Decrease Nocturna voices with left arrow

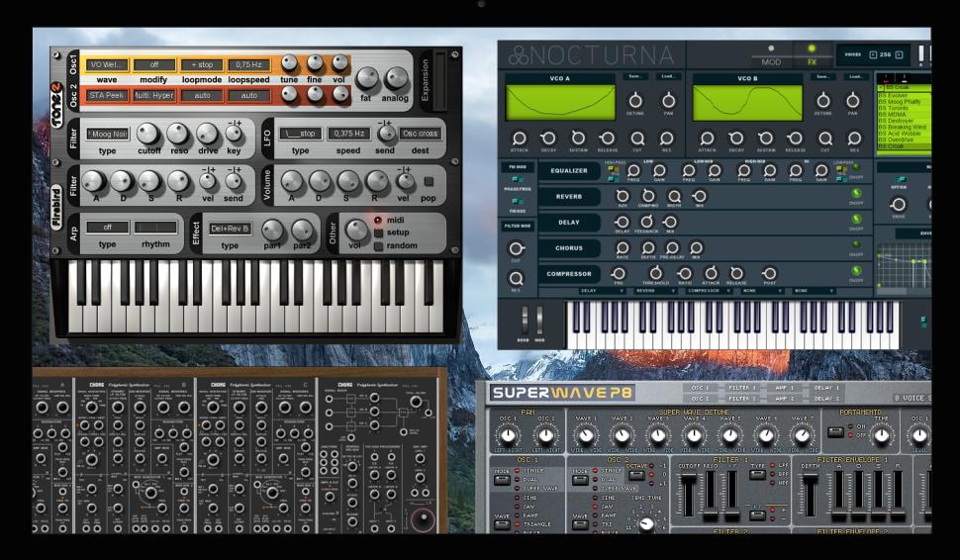[x=873, y=55]
